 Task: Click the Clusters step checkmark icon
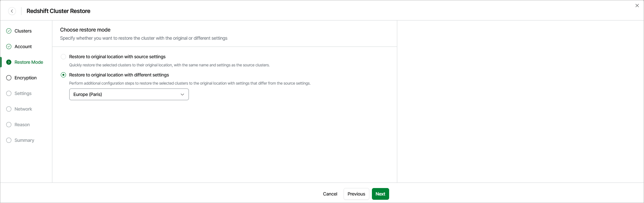(x=9, y=31)
